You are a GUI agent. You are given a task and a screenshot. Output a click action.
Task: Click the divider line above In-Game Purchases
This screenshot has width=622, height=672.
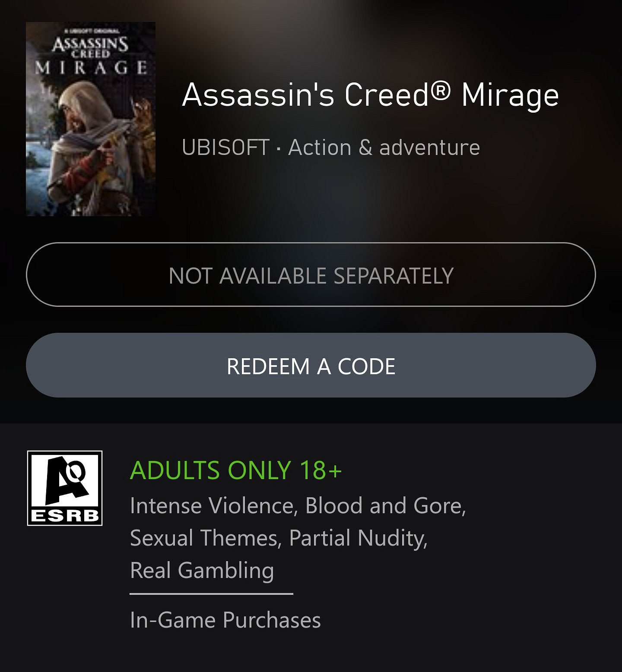tap(211, 594)
